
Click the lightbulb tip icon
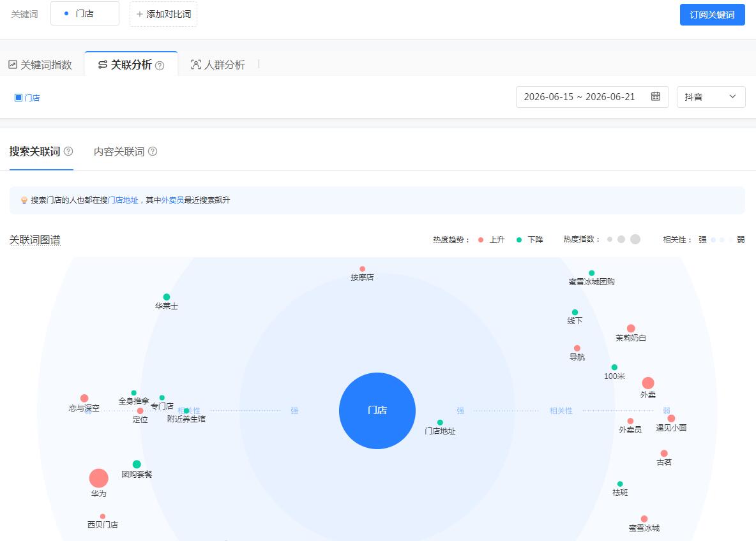[24, 200]
